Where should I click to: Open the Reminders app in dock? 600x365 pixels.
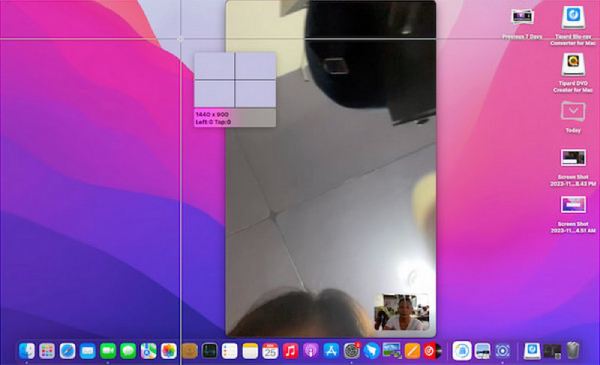tap(230, 351)
